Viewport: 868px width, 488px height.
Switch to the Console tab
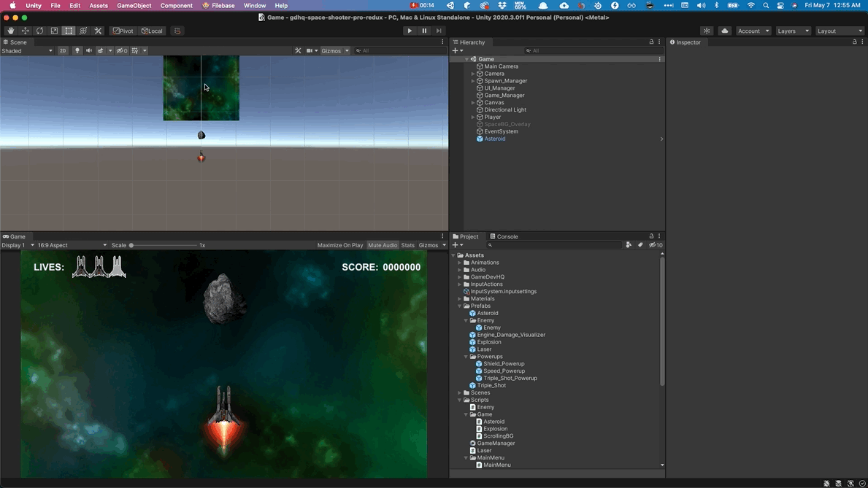tap(504, 236)
